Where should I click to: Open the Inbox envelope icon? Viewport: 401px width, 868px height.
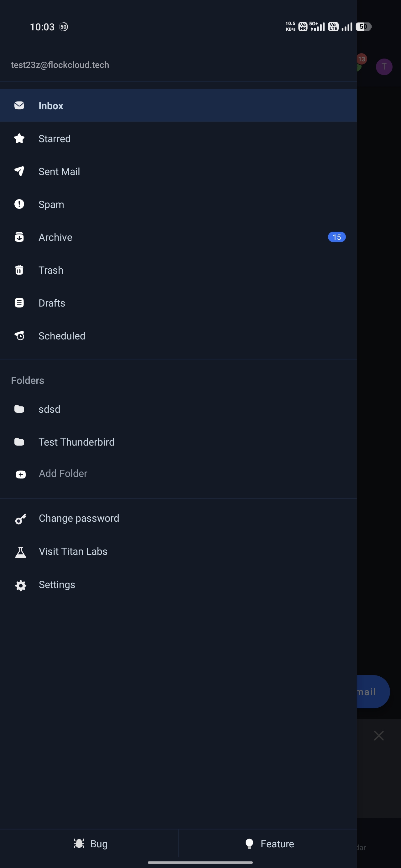tap(19, 106)
